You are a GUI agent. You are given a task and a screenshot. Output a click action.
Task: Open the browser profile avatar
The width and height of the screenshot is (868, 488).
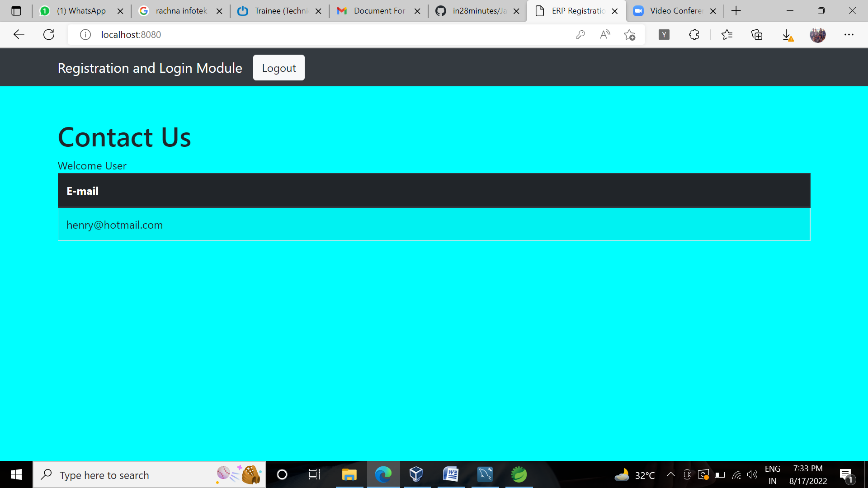817,34
